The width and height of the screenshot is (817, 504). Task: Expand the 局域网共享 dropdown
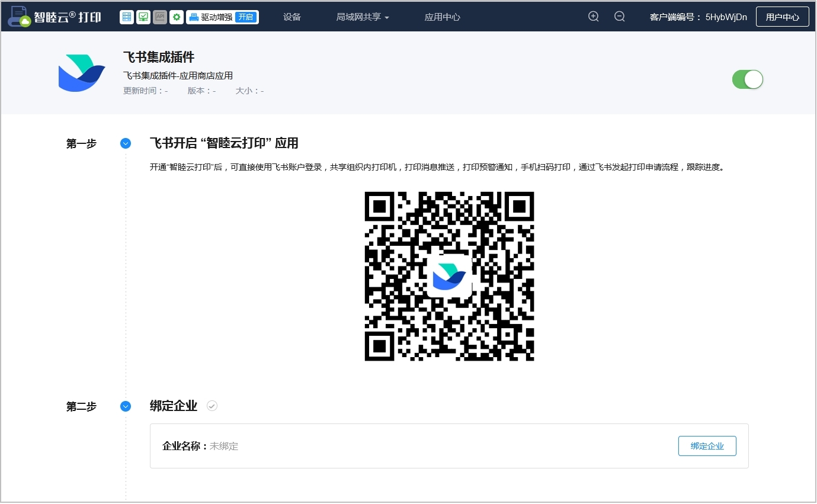tap(363, 17)
